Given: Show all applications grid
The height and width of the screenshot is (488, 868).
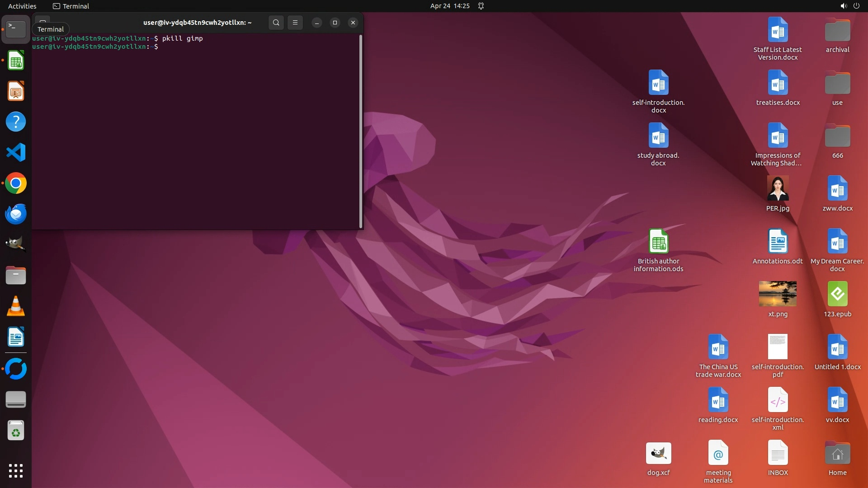Looking at the screenshot, I should [16, 471].
